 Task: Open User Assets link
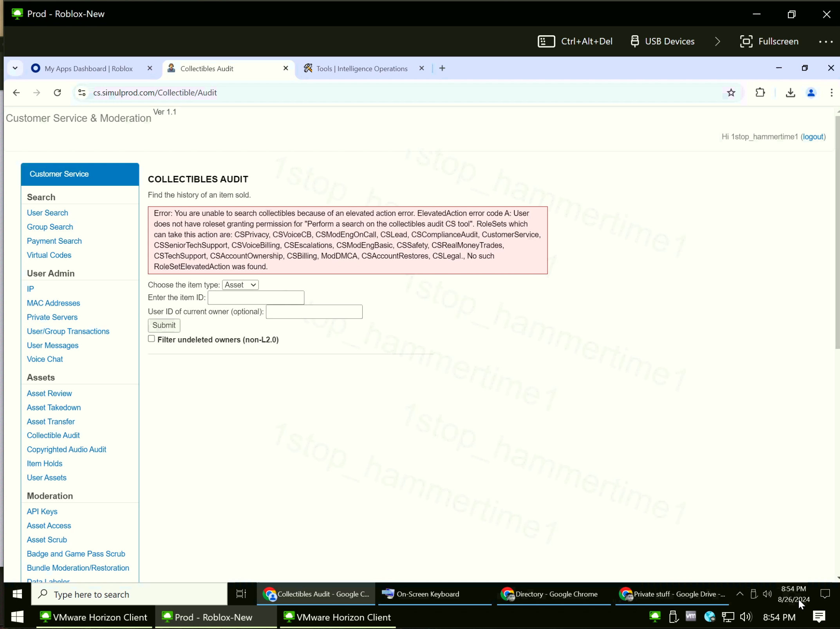point(47,478)
